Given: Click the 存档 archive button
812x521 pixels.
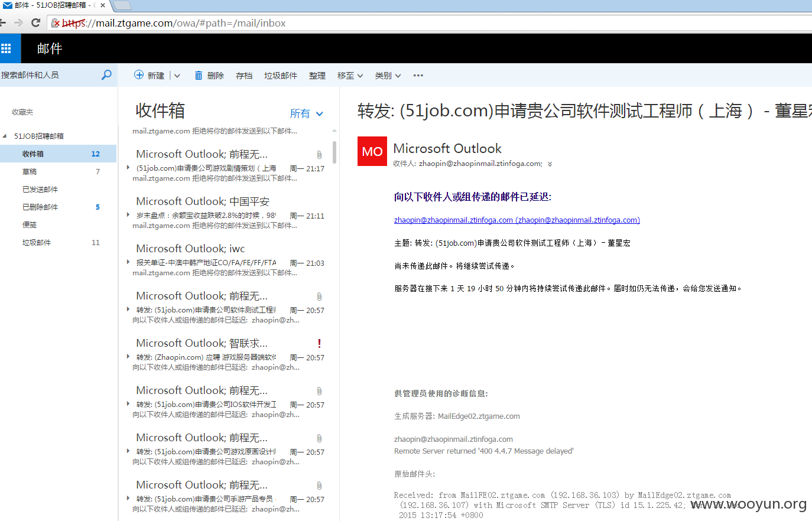Looking at the screenshot, I should tap(244, 76).
